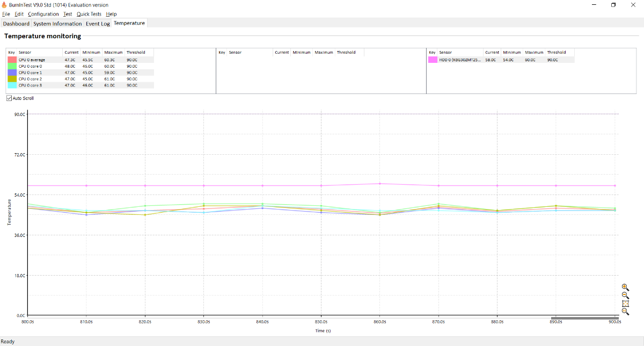The height and width of the screenshot is (346, 644).
Task: Open the Quick Tests menu
Action: coord(89,14)
